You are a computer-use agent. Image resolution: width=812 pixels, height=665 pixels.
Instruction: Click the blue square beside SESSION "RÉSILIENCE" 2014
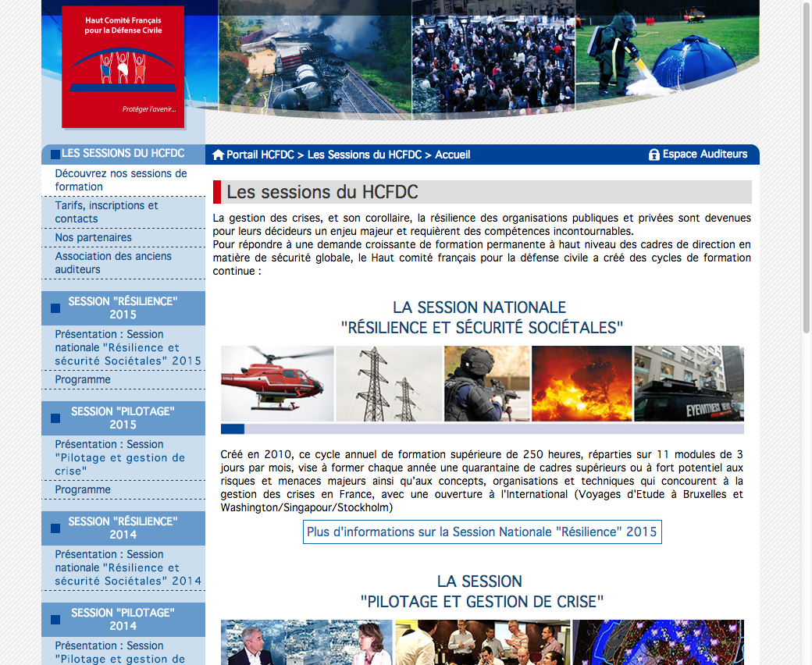(55, 528)
